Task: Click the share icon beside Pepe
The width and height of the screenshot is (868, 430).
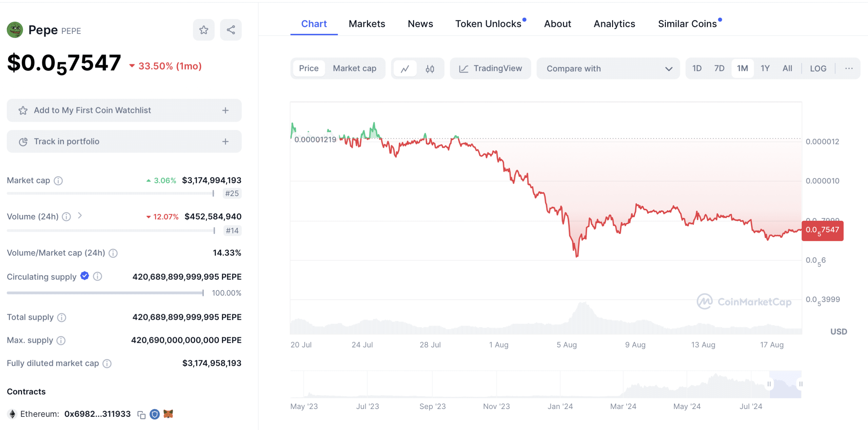Action: tap(231, 30)
